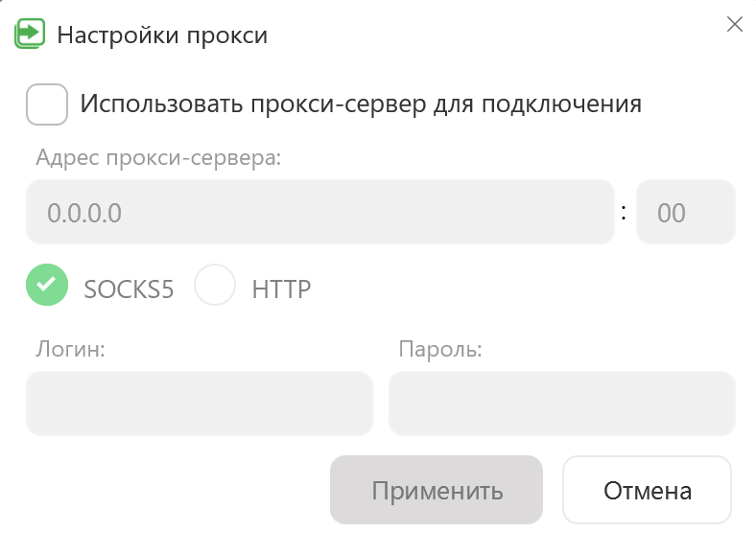756x555 pixels.
Task: Click the Пароль input field
Action: (x=561, y=404)
